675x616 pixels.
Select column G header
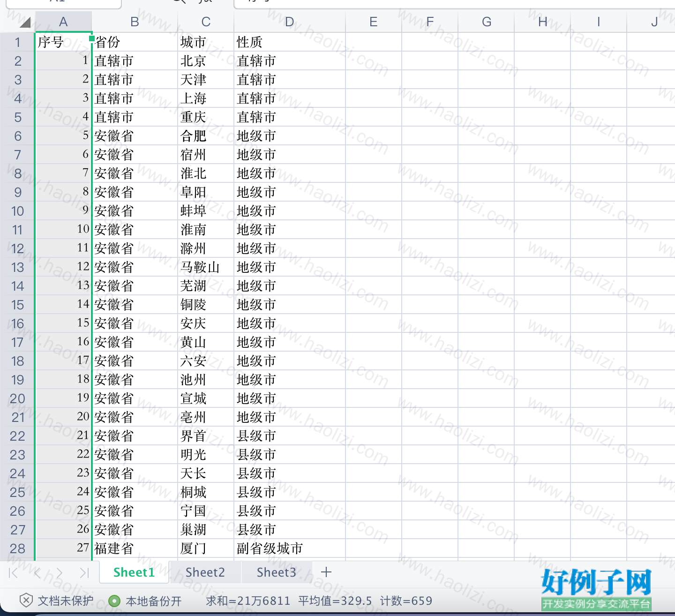pyautogui.click(x=486, y=22)
